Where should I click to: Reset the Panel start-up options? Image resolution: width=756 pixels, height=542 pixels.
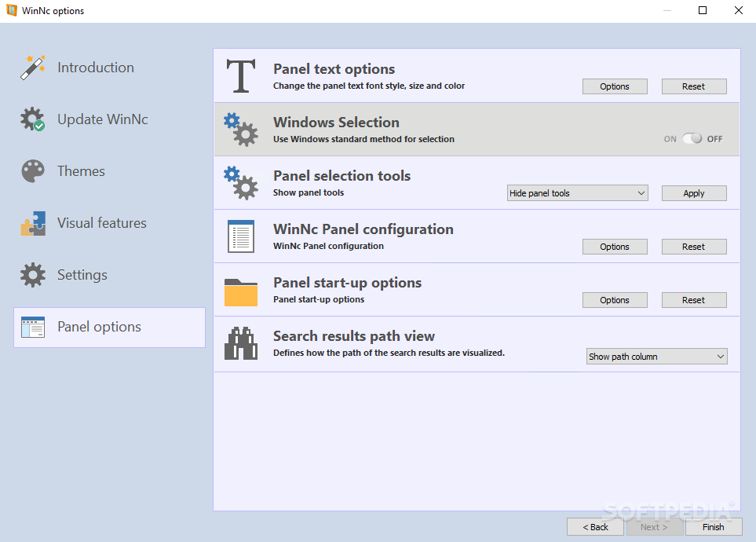pyautogui.click(x=694, y=300)
